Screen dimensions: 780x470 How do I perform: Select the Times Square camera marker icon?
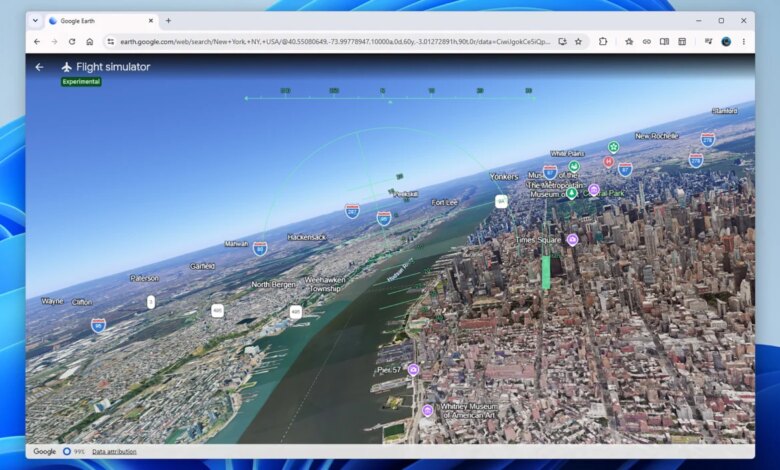tap(573, 240)
